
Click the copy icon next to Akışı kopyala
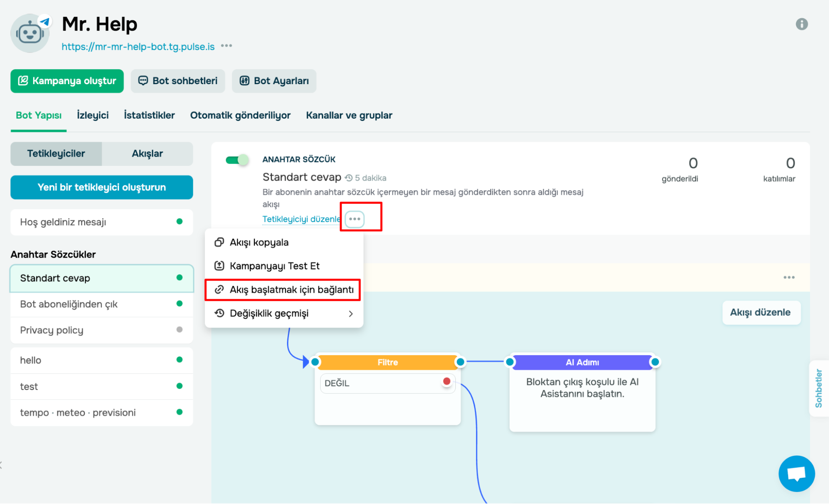[219, 242]
